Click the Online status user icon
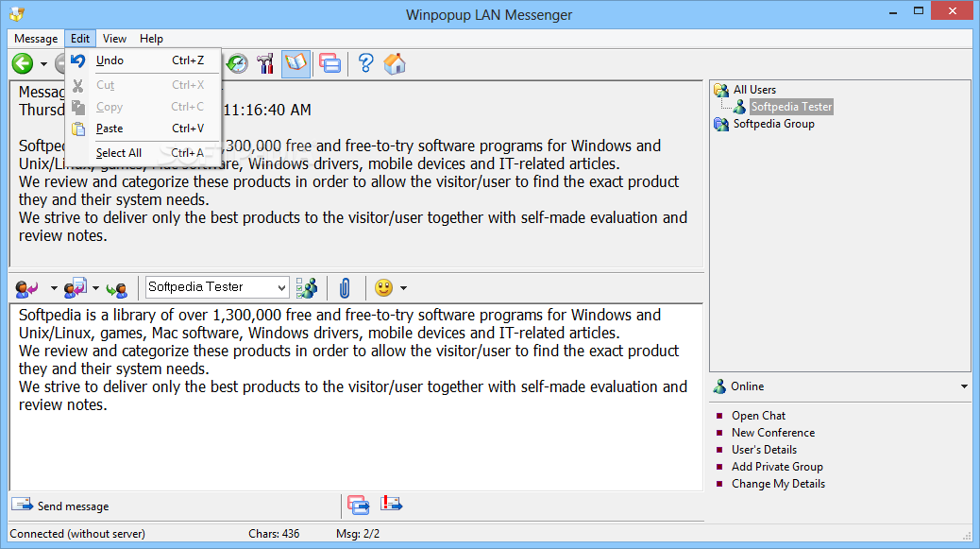980x549 pixels. coord(720,386)
